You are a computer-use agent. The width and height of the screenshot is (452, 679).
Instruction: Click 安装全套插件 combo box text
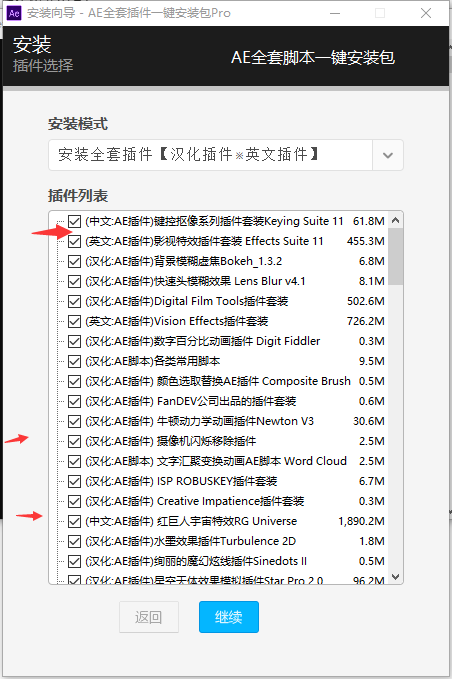click(x=189, y=155)
